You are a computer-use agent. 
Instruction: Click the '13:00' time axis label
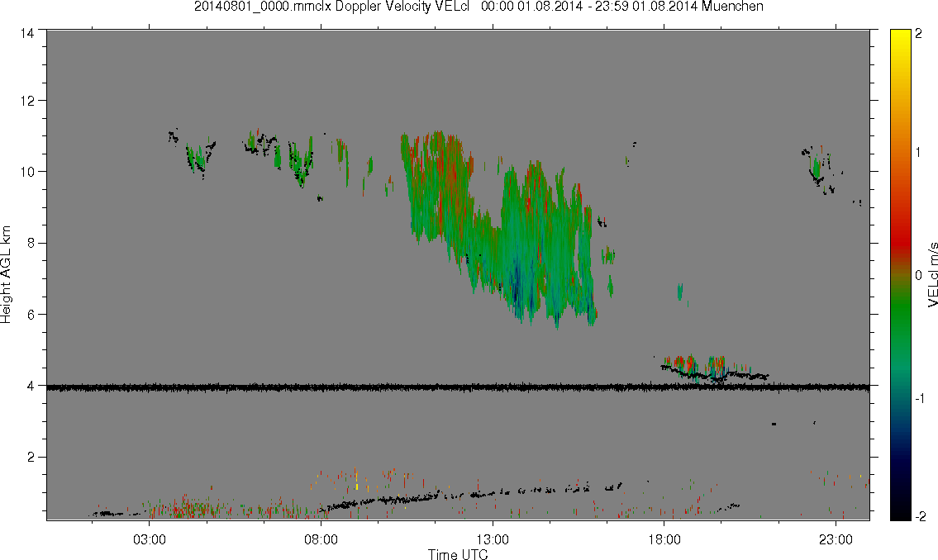tap(493, 539)
